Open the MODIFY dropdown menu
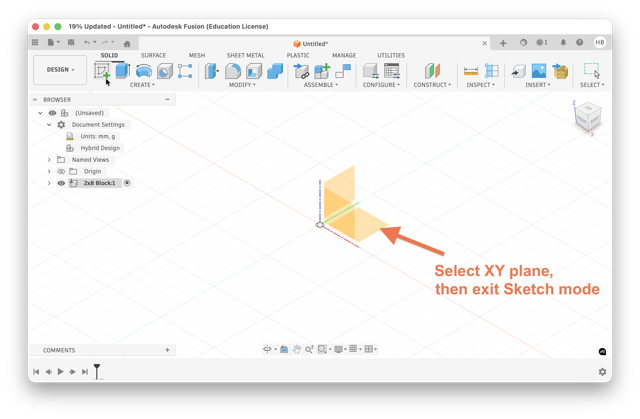 click(242, 85)
